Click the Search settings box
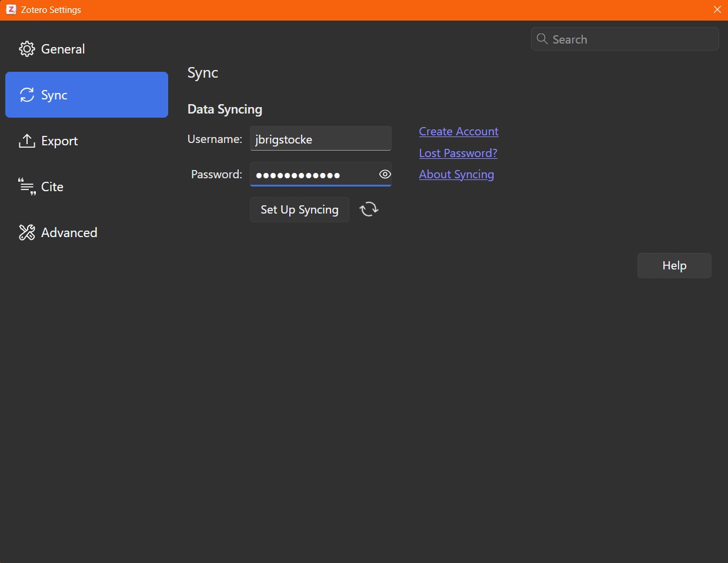The height and width of the screenshot is (563, 728). pyautogui.click(x=625, y=39)
